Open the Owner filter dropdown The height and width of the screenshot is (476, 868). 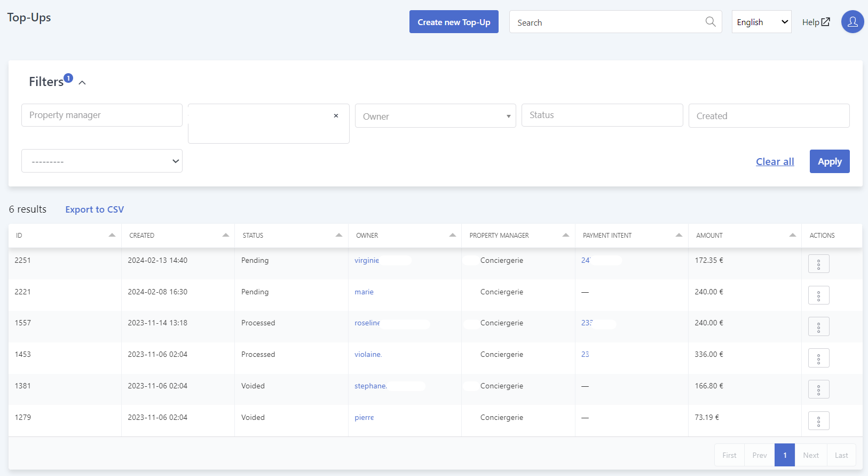pyautogui.click(x=435, y=116)
